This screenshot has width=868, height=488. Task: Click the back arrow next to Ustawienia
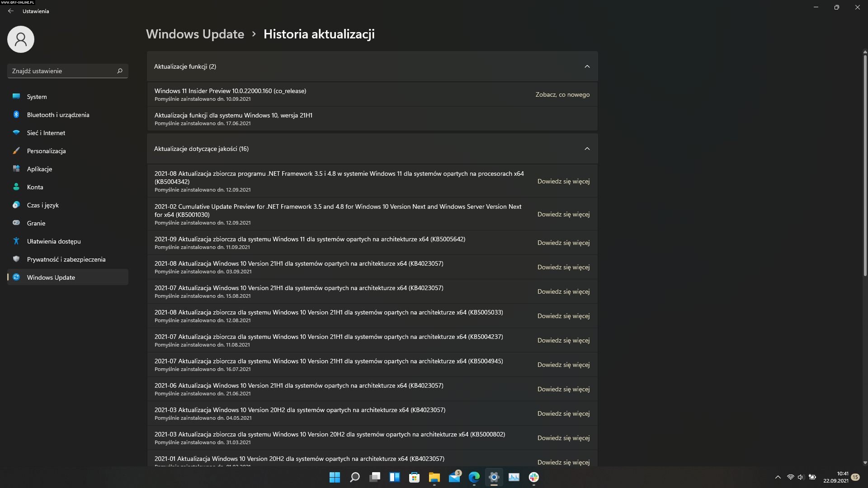(x=11, y=11)
